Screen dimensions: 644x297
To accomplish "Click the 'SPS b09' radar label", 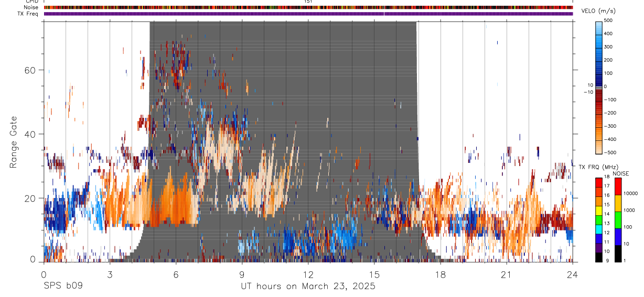I will [x=62, y=287].
